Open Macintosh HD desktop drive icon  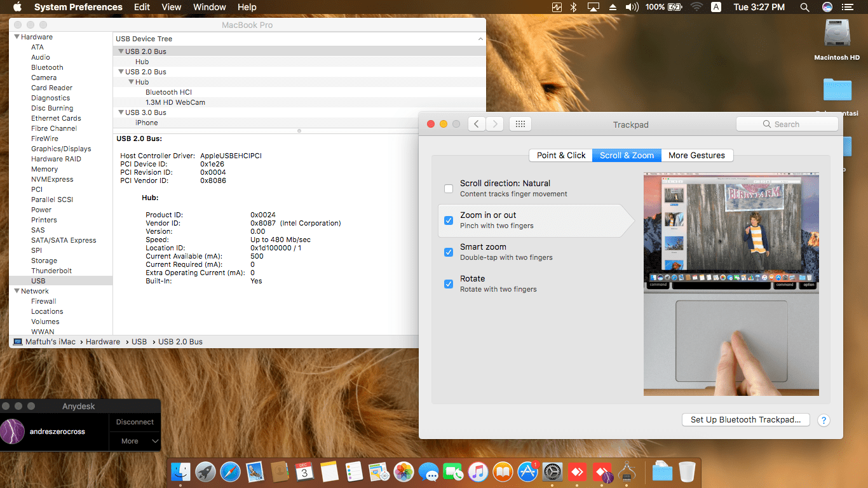pos(837,34)
